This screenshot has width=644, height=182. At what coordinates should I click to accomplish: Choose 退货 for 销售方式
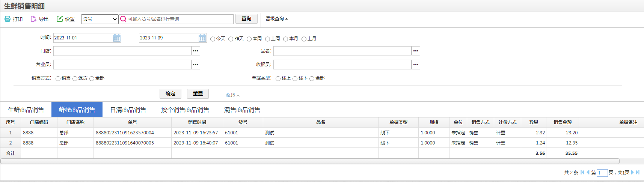[75, 78]
